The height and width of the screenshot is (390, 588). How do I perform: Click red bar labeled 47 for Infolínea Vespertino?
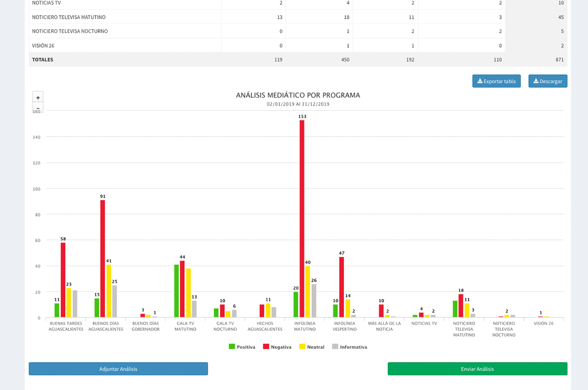[x=341, y=287]
